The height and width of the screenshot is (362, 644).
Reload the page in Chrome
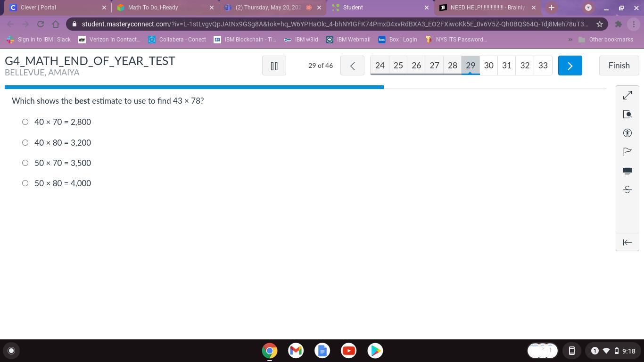pyautogui.click(x=41, y=24)
